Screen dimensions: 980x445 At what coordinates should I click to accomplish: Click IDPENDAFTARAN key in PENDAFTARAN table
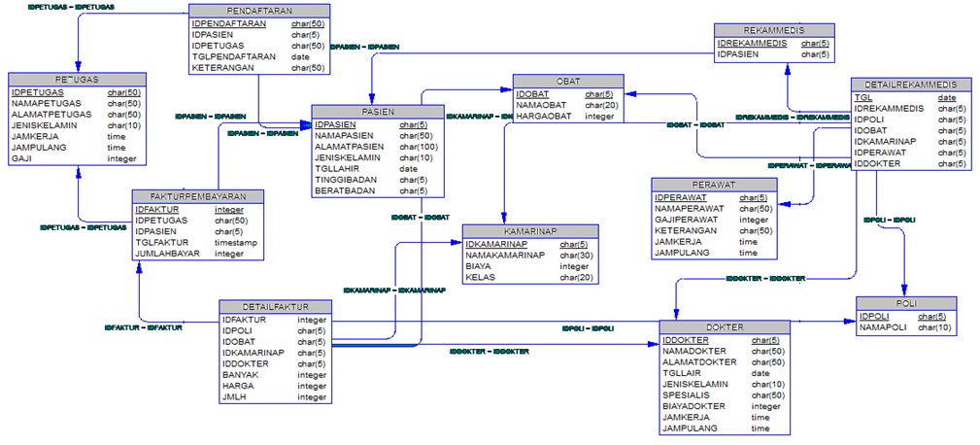coord(229,23)
